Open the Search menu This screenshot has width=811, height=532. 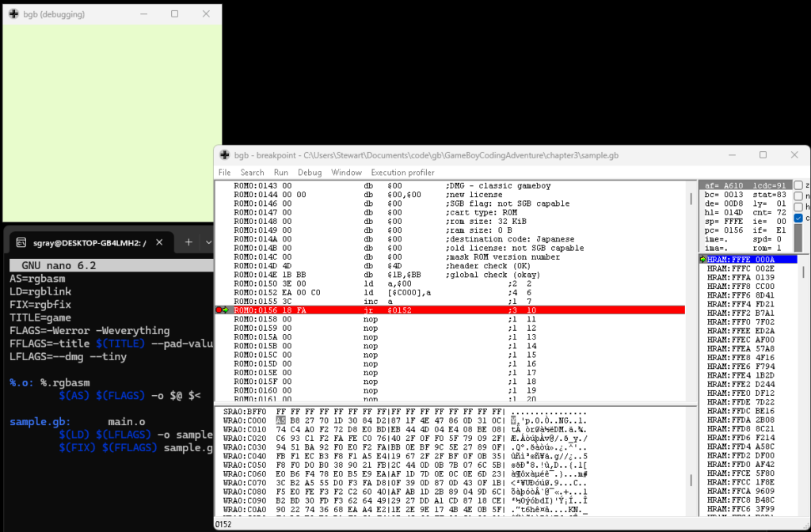tap(253, 172)
